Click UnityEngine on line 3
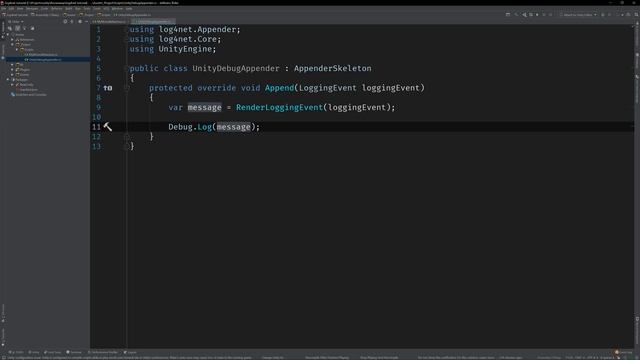Screen dimensions: 640x360 tap(185, 49)
